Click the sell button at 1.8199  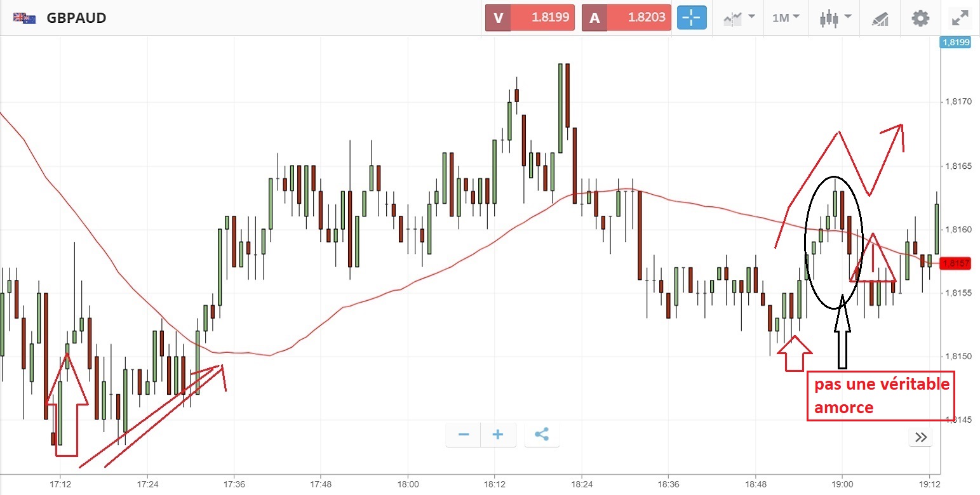(530, 18)
